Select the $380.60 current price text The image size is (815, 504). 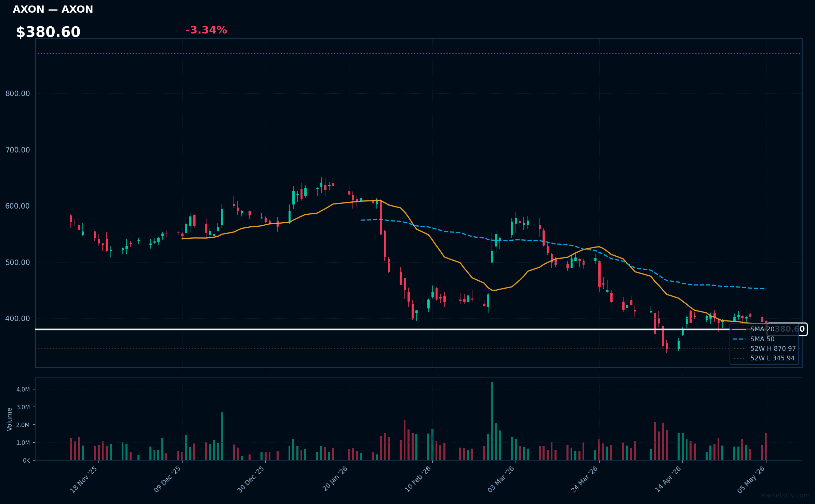point(48,32)
